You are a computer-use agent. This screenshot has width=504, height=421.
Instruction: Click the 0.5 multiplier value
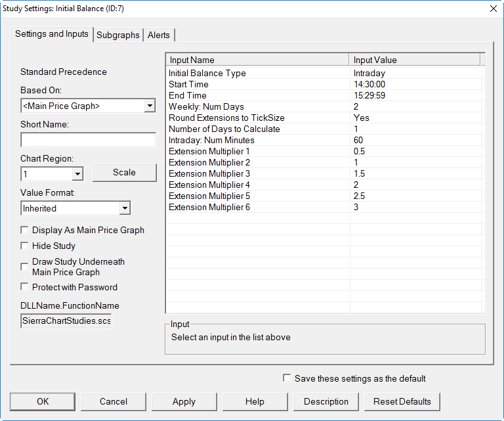pyautogui.click(x=359, y=151)
